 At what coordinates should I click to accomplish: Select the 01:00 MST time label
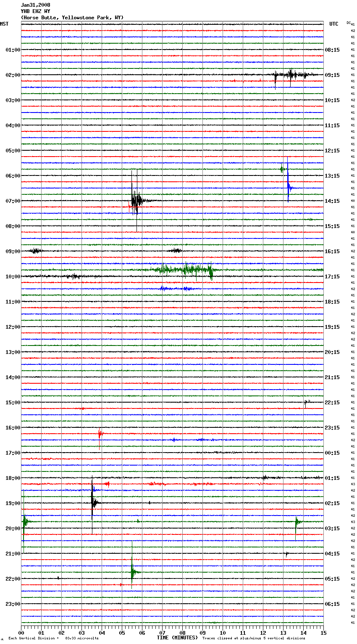(x=13, y=50)
